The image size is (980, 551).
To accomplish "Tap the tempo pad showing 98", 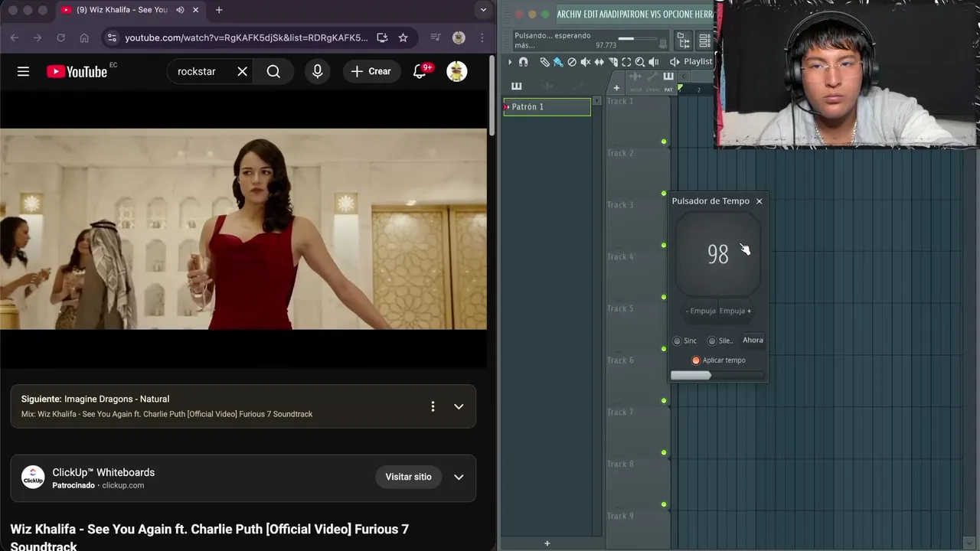I will click(x=718, y=254).
